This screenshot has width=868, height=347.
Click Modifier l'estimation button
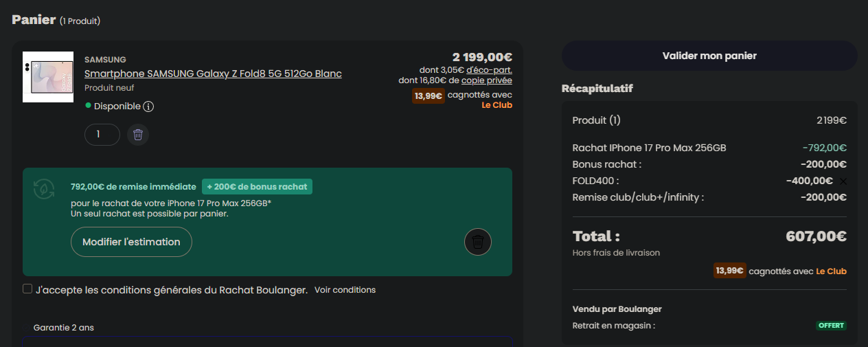(131, 242)
